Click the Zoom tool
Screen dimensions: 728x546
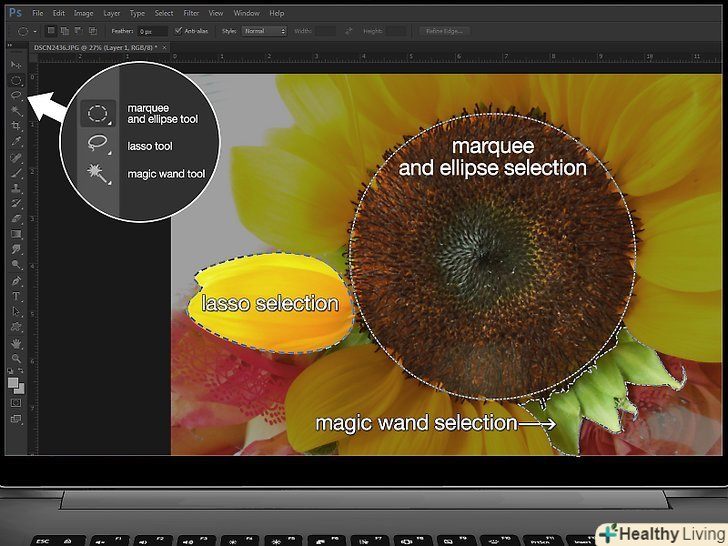tap(16, 357)
